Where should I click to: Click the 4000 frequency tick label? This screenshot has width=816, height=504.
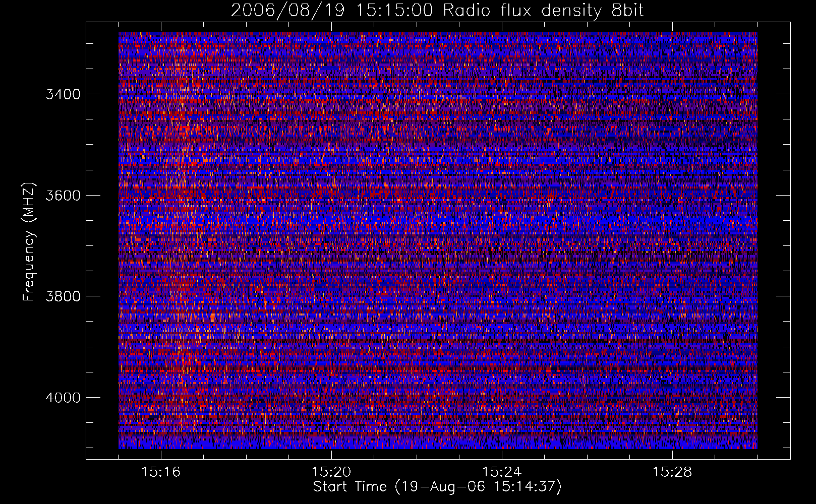63,398
